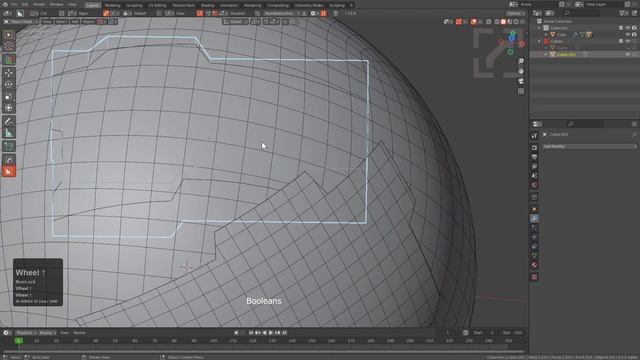Open the Render properties tab icon
Image resolution: width=640 pixels, height=360 pixels.
[534, 147]
